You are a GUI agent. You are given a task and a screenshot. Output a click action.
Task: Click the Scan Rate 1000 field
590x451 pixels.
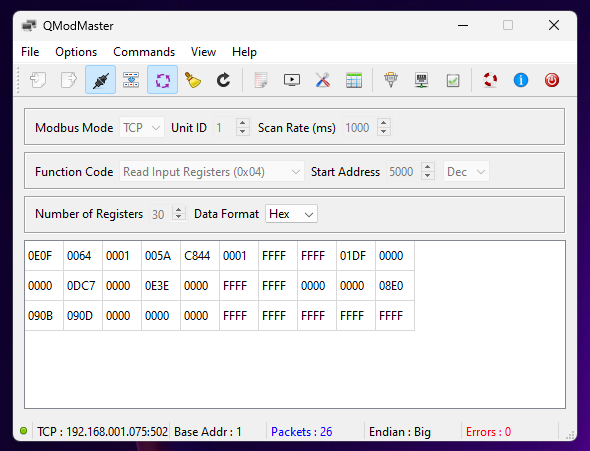click(360, 128)
